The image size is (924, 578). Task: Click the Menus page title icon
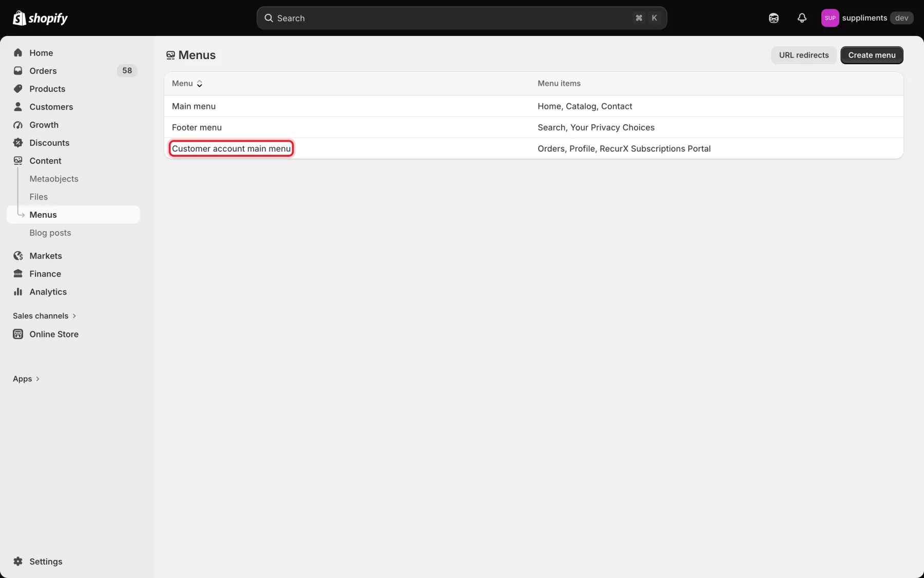pos(170,55)
